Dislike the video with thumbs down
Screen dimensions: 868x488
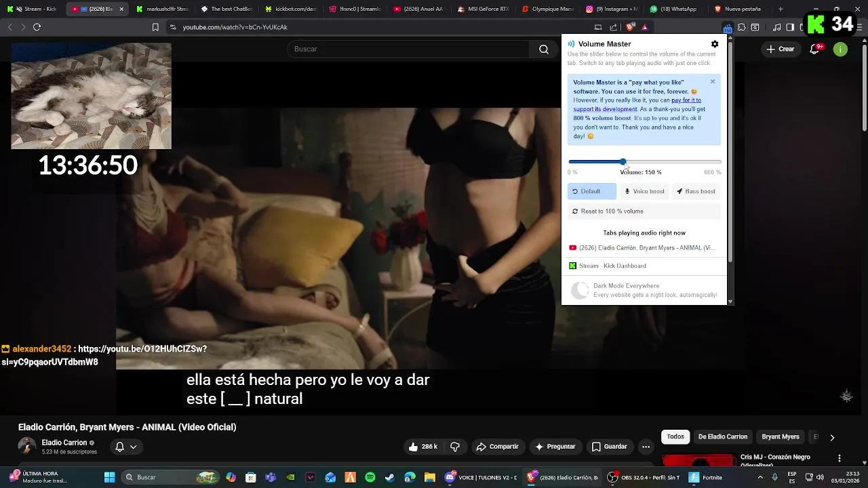(455, 447)
